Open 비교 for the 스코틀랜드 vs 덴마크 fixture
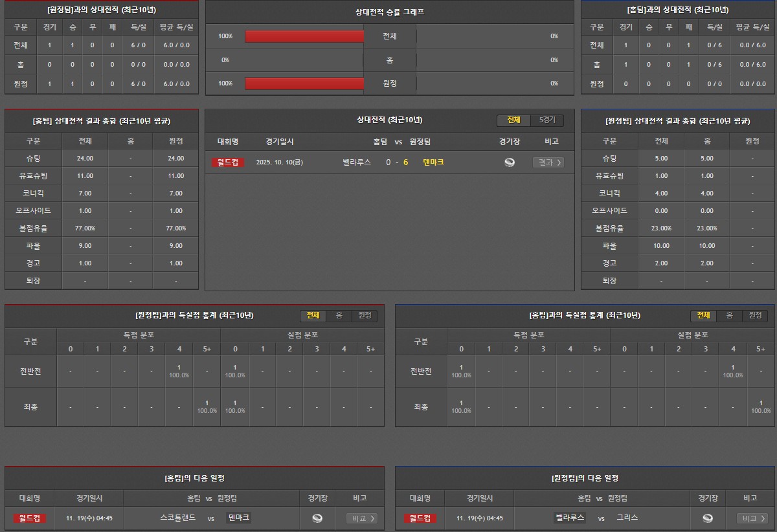 point(361,518)
